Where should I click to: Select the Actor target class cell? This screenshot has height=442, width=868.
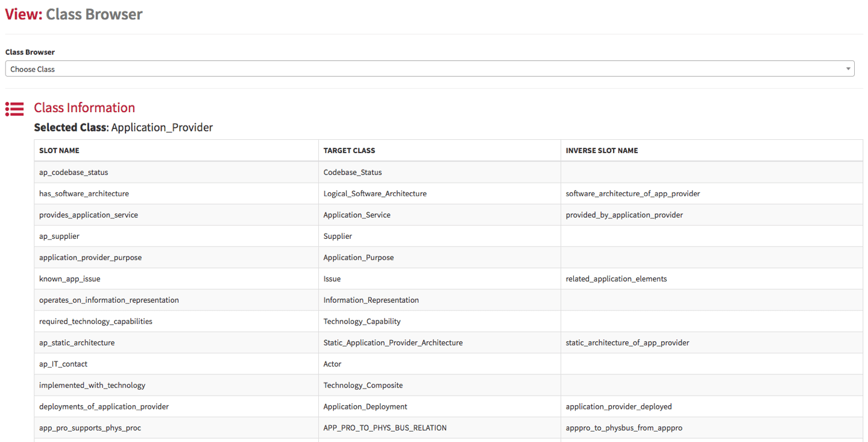[439, 364]
